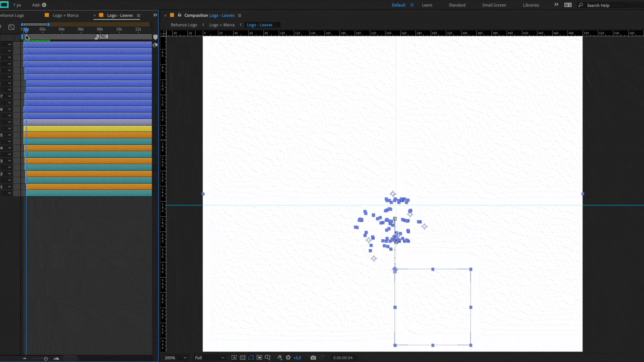Open the 200% magnification dropdown
This screenshot has width=644, height=362.
tap(175, 358)
